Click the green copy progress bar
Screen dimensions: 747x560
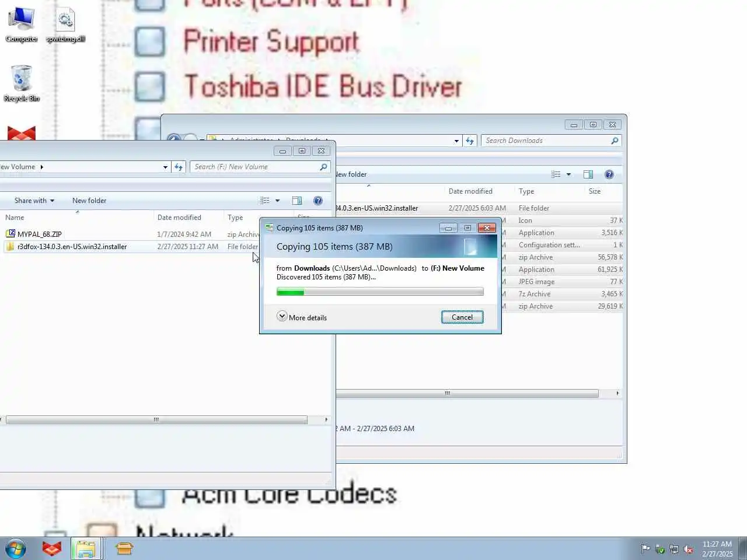[x=380, y=292]
